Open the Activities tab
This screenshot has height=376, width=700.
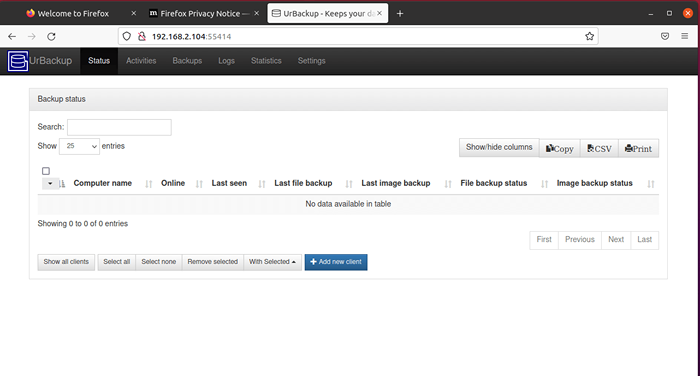point(141,61)
